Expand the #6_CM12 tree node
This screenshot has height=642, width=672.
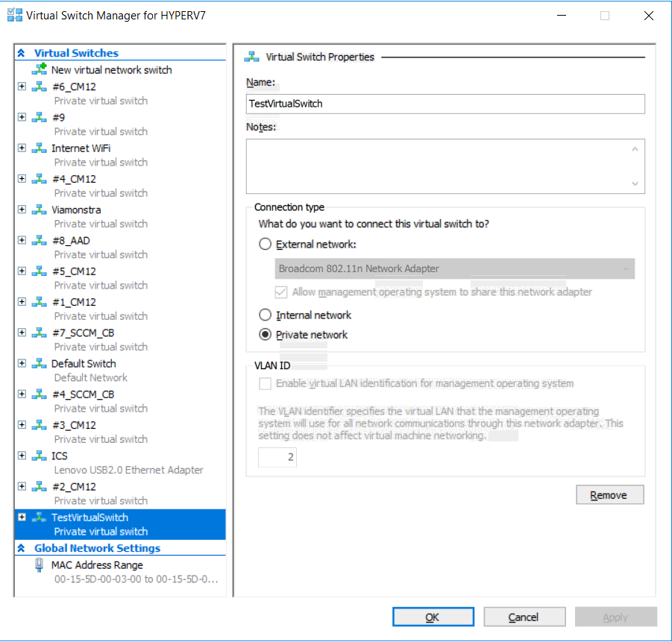pos(22,86)
